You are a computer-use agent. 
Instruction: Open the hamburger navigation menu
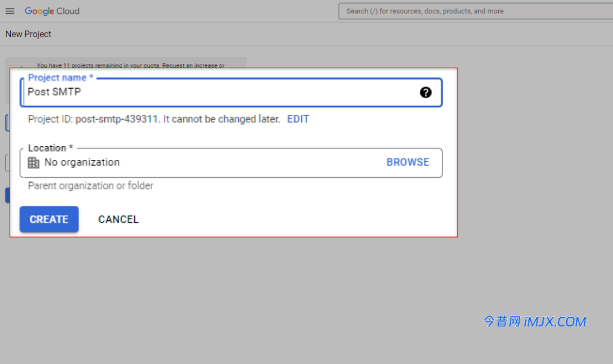[10, 11]
